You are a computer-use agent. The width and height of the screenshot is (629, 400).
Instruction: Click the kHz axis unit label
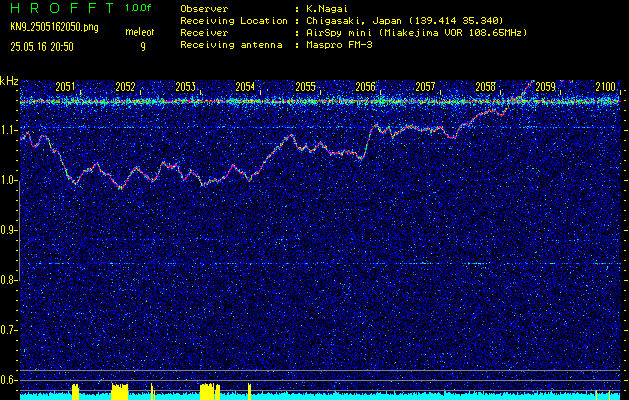tap(9, 81)
